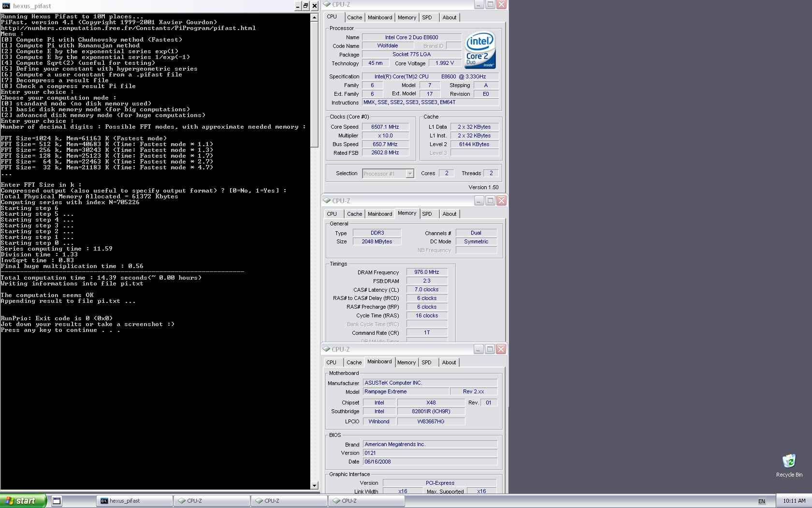Image resolution: width=812 pixels, height=508 pixels.
Task: Open Mainboard tab in Memory CPU-Z window
Action: click(380, 214)
